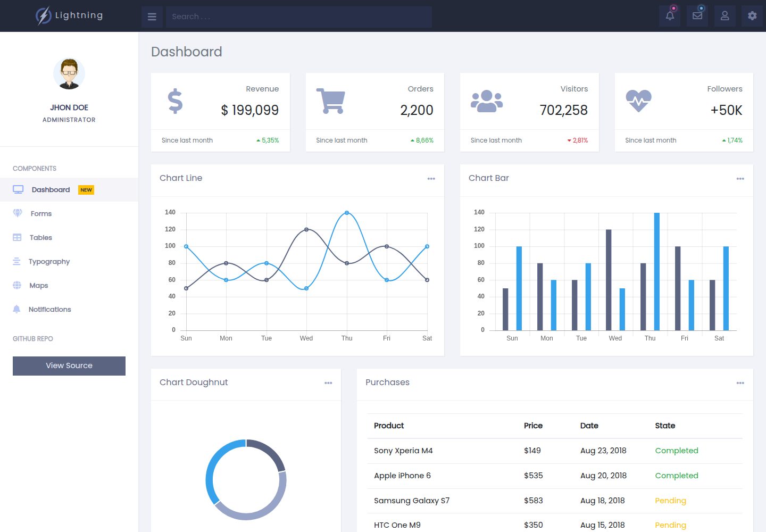Click the Maps globe icon

tap(17, 285)
